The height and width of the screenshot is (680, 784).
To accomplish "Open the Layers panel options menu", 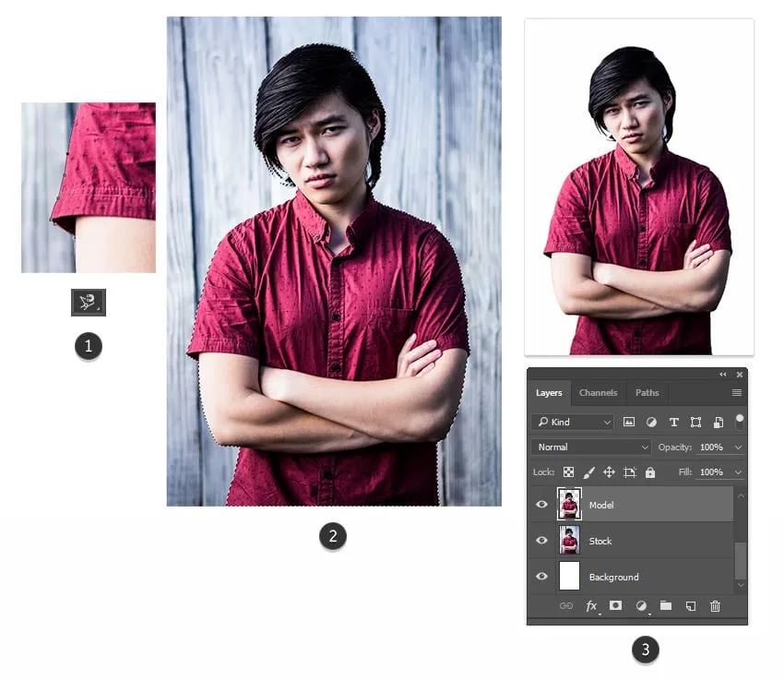I will pos(737,393).
